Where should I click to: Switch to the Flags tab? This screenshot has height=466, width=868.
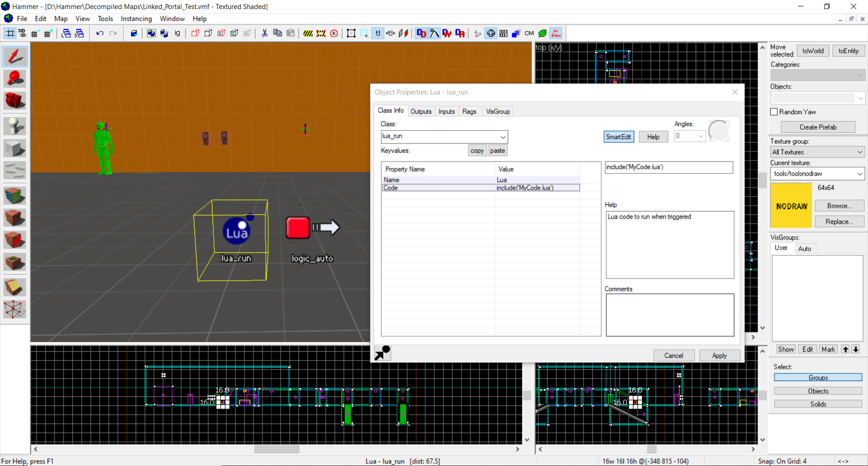pos(469,111)
